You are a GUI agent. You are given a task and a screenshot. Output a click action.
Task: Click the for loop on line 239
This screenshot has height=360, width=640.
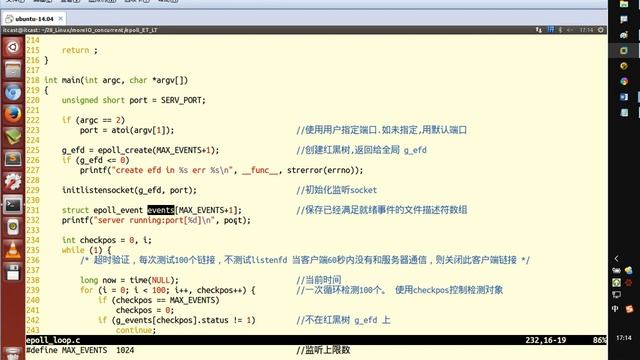click(x=167, y=290)
